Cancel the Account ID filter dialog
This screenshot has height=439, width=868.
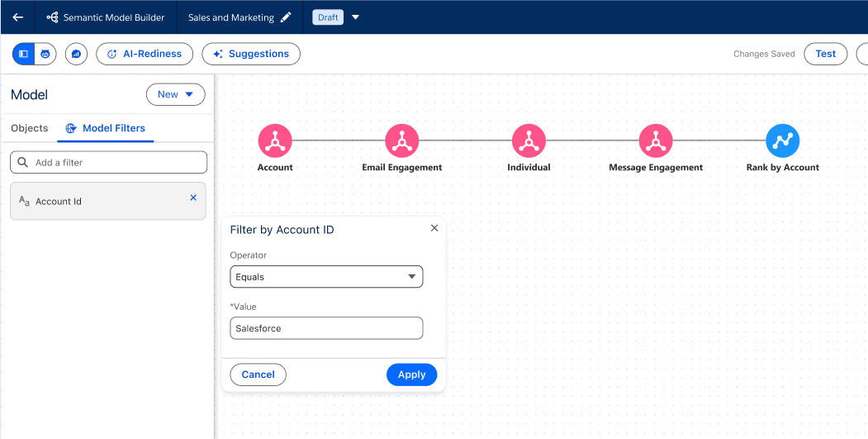[258, 375]
